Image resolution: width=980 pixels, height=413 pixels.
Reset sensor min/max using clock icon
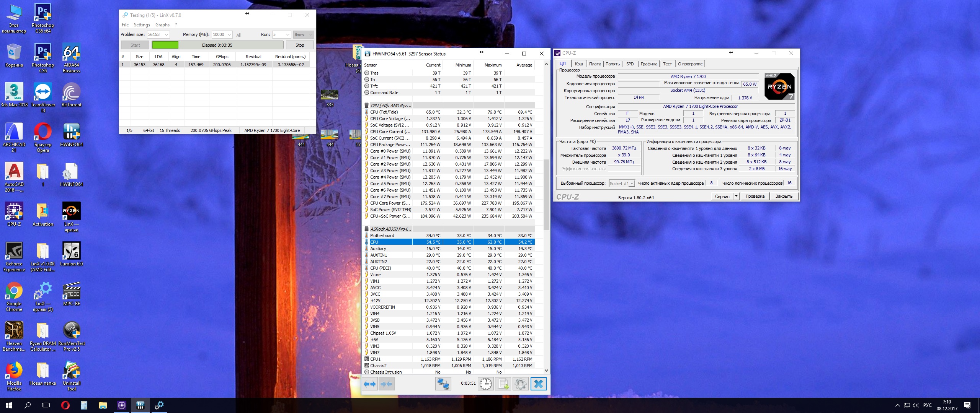(x=486, y=384)
